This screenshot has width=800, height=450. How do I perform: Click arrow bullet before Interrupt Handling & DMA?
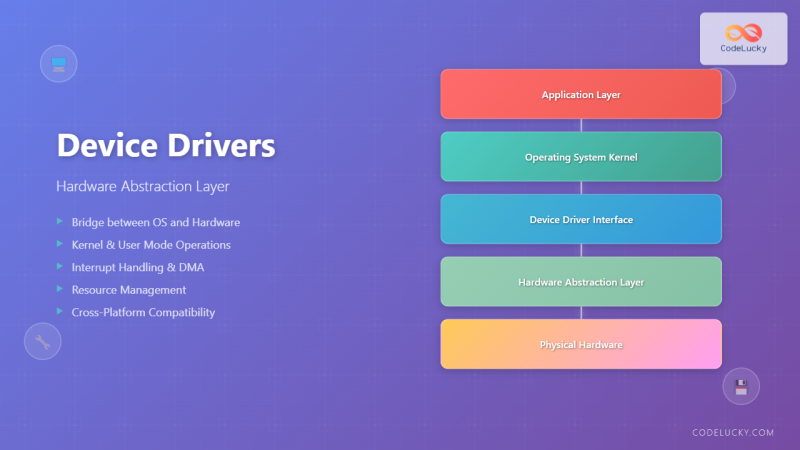(60, 266)
